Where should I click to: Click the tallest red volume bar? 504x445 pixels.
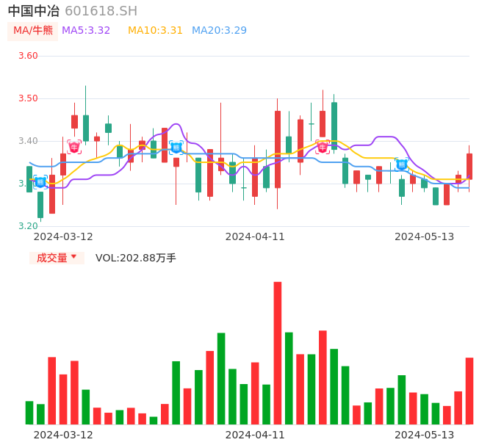click(x=278, y=353)
